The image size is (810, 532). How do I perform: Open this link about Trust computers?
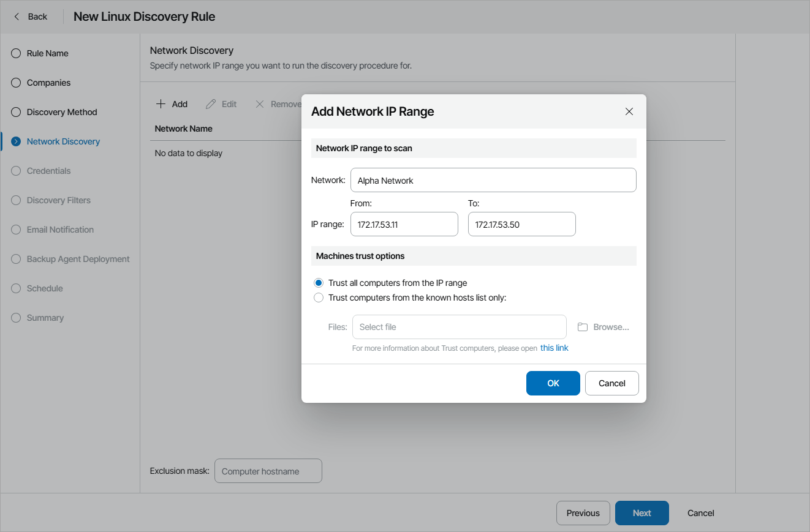tap(554, 348)
